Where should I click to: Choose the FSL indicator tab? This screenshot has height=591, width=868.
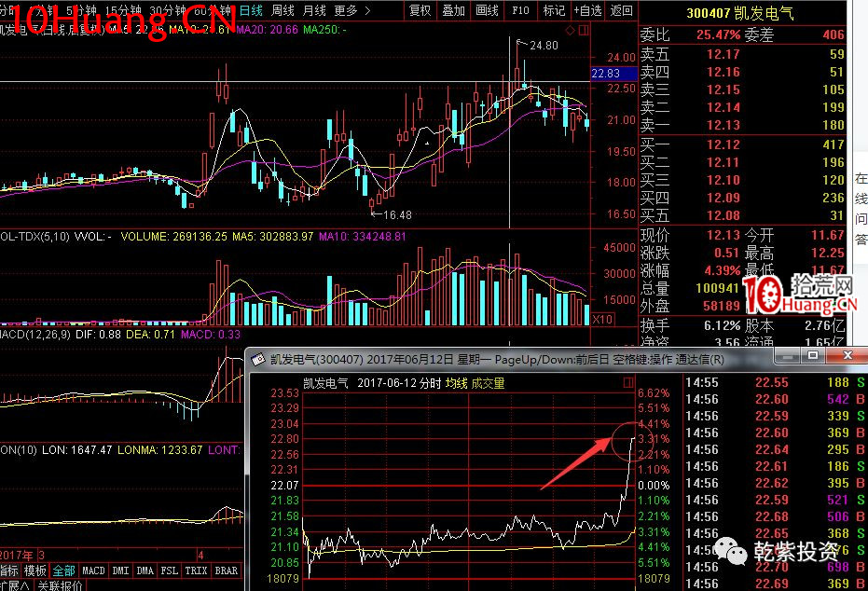tap(170, 570)
